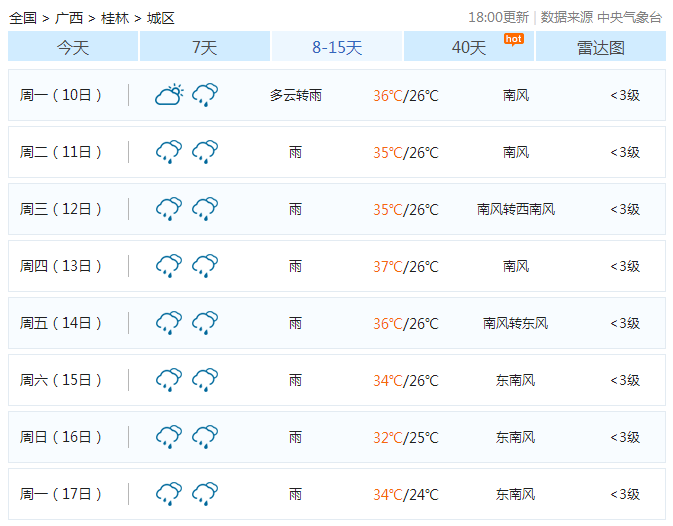673x526 pixels.
Task: Click the second rain icon for 周六 15日
Action: [x=205, y=380]
